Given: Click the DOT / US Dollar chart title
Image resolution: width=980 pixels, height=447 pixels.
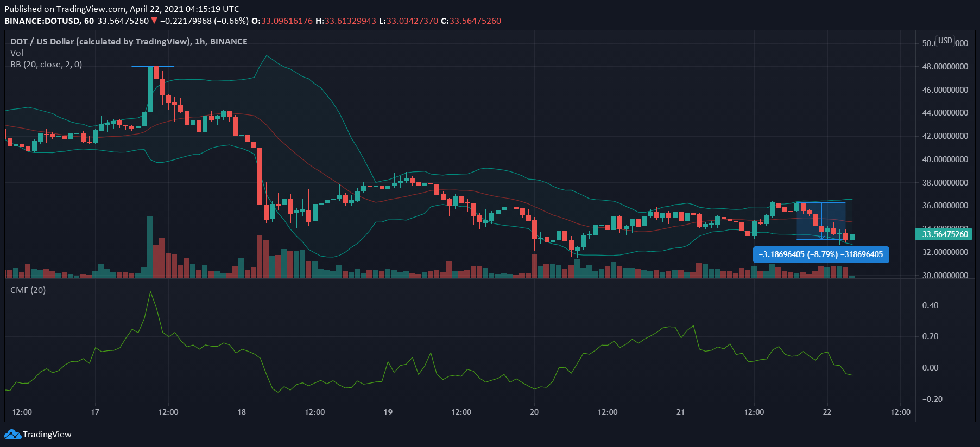Looking at the screenshot, I should click(129, 42).
